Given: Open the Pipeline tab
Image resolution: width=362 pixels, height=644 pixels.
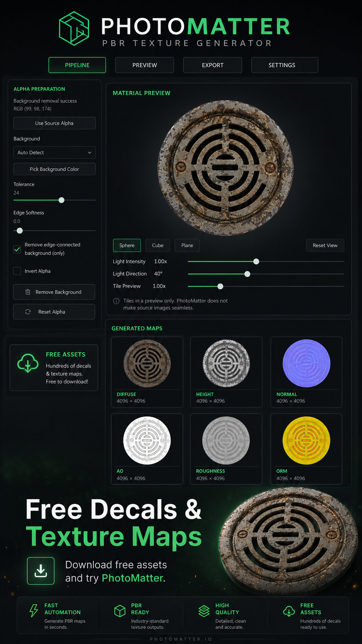Looking at the screenshot, I should pos(77,65).
